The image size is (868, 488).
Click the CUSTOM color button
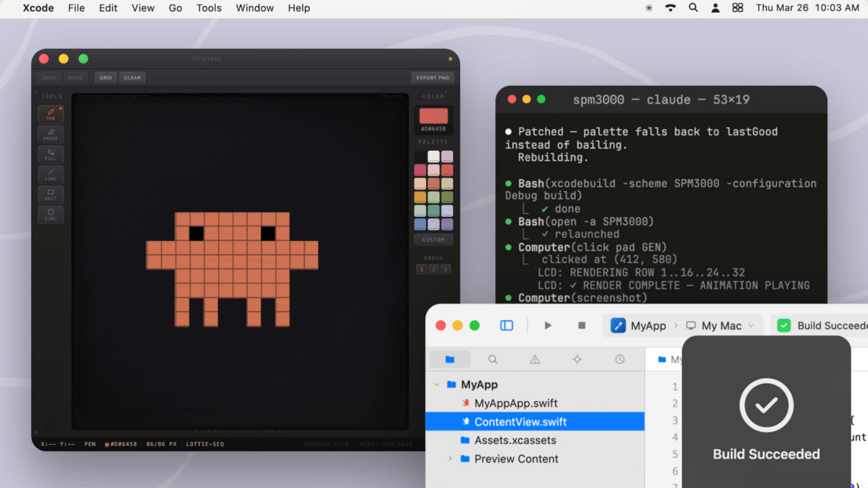pos(433,239)
